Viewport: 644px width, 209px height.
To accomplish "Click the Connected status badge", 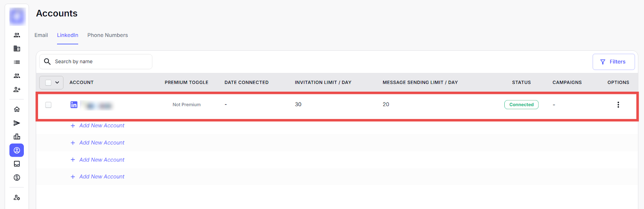I will pyautogui.click(x=521, y=105).
